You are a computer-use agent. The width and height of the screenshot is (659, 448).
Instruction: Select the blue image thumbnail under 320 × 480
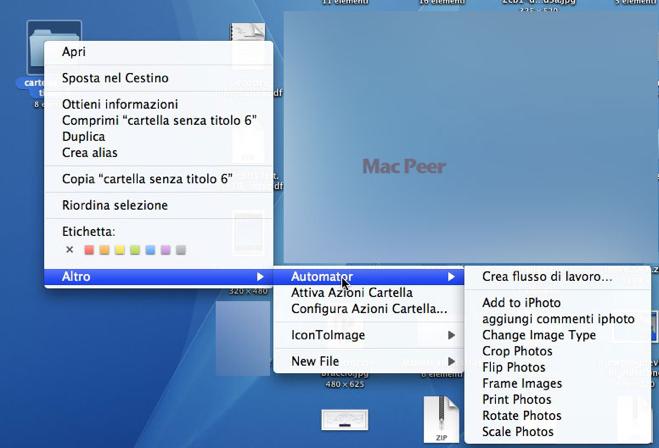(243, 338)
